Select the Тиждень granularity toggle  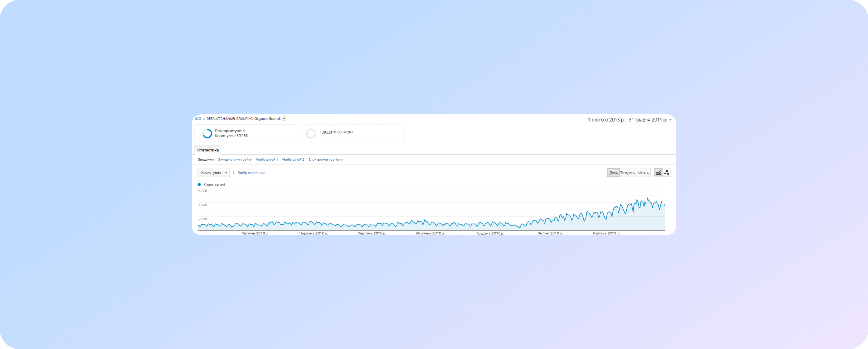628,173
